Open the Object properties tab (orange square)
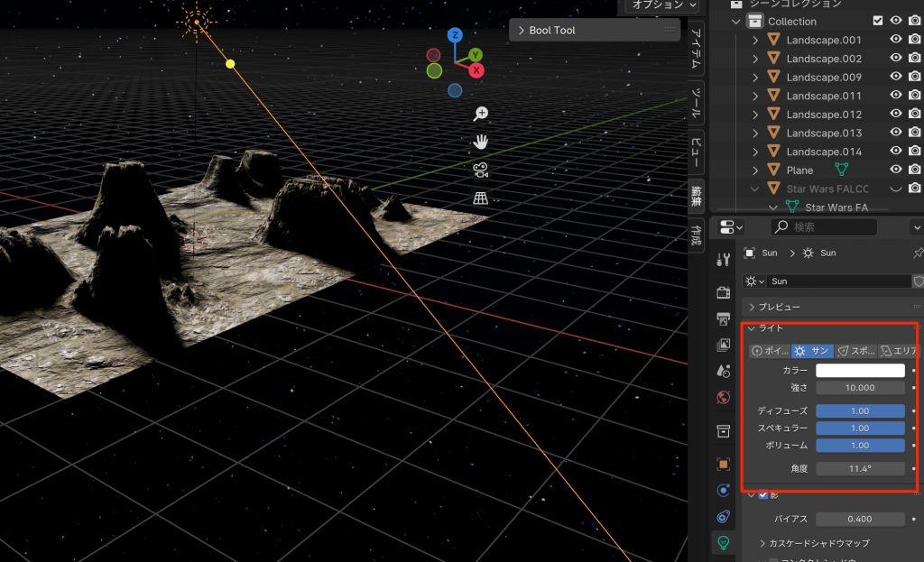 click(x=723, y=464)
